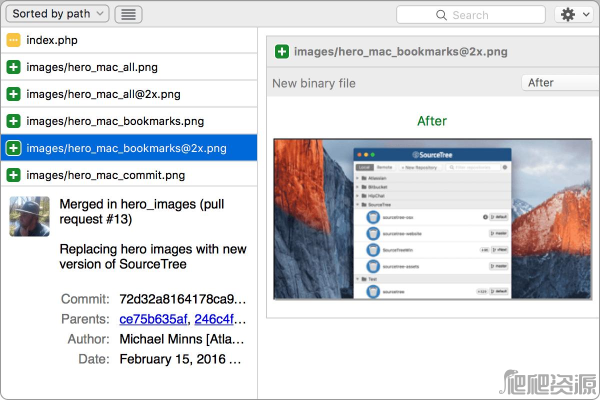Click the 'Replacing hero images' commit description
The image size is (600, 400).
click(153, 256)
